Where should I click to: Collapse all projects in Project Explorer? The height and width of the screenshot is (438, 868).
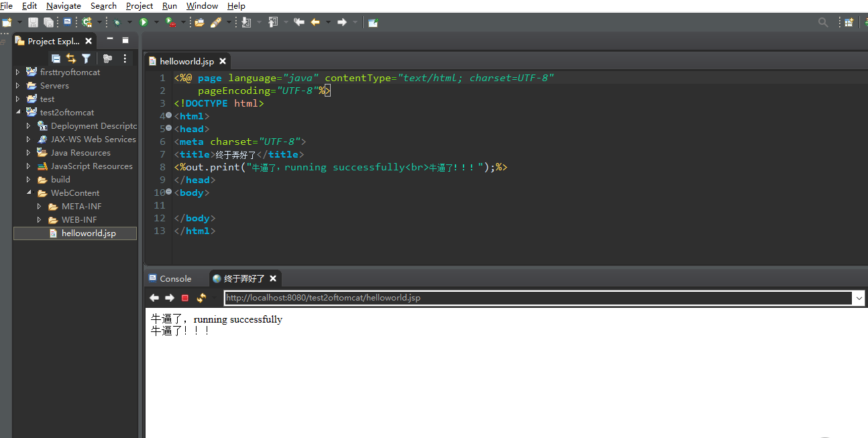point(56,58)
